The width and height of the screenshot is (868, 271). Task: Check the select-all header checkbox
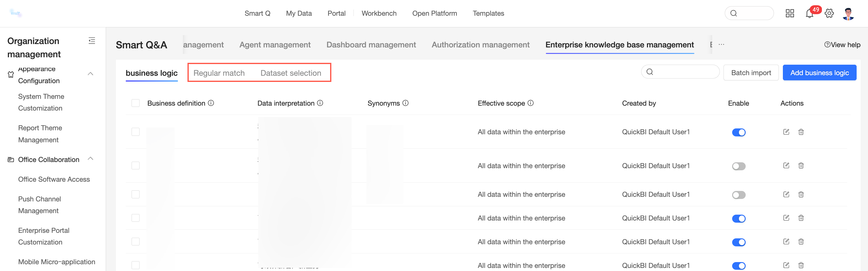[136, 103]
